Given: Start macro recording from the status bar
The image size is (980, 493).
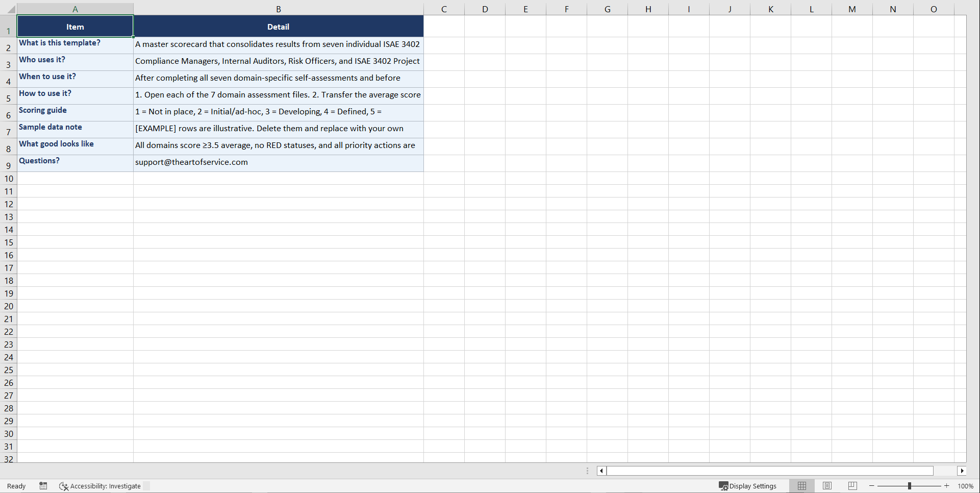Looking at the screenshot, I should coord(43,486).
